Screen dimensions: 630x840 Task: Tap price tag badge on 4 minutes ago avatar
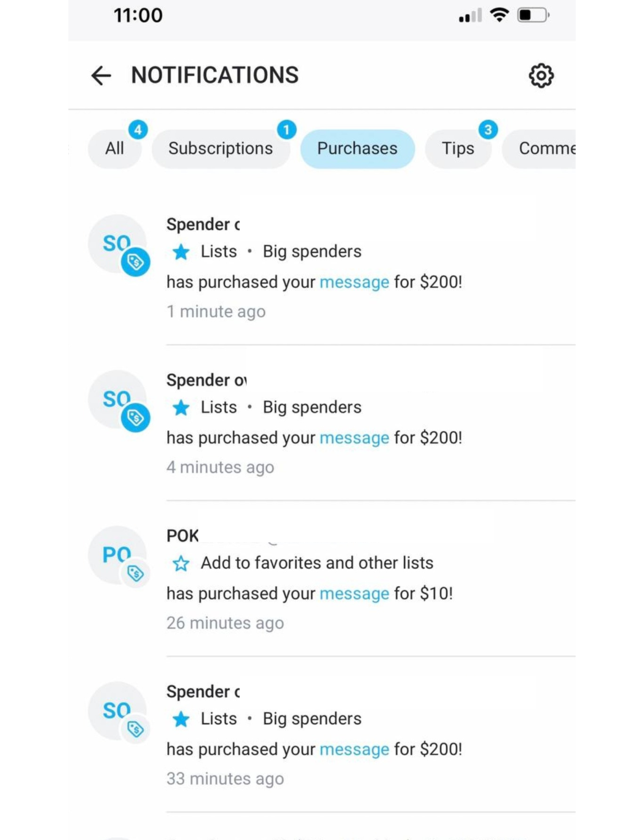point(136,418)
